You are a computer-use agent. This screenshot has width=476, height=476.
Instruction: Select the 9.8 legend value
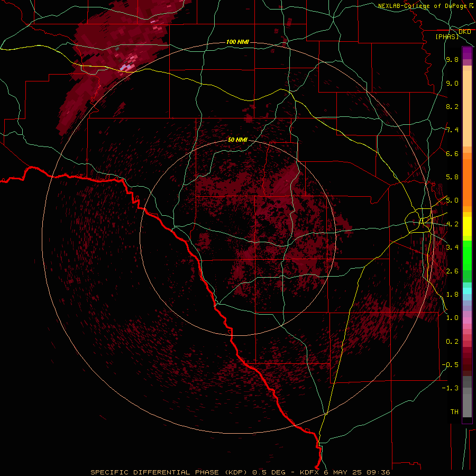(x=452, y=59)
